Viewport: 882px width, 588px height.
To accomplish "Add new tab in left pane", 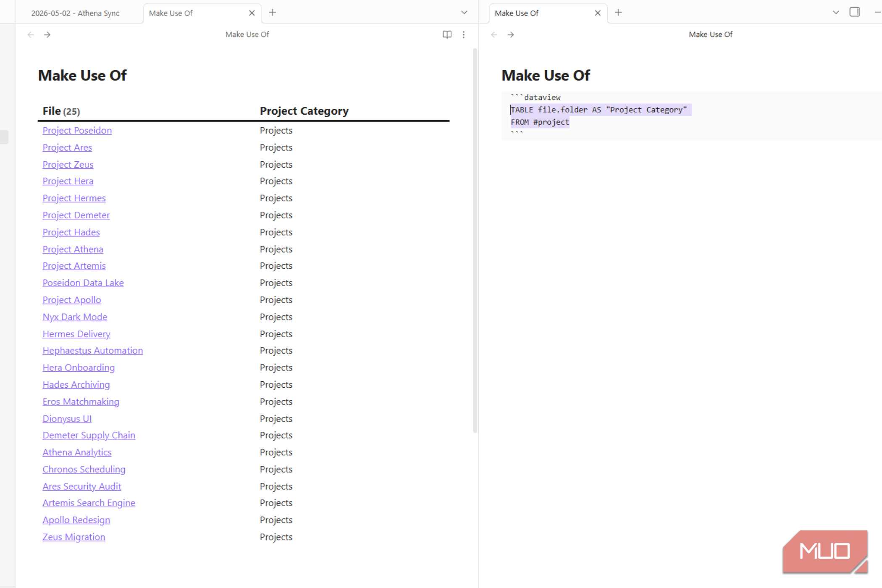I will tap(273, 13).
